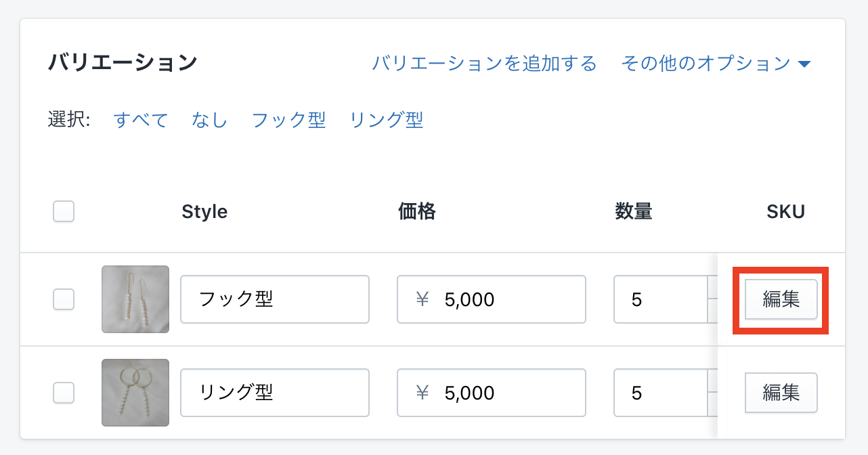Select リング型 variants via selection link
Viewport: 868px width, 455px height.
[x=386, y=121]
